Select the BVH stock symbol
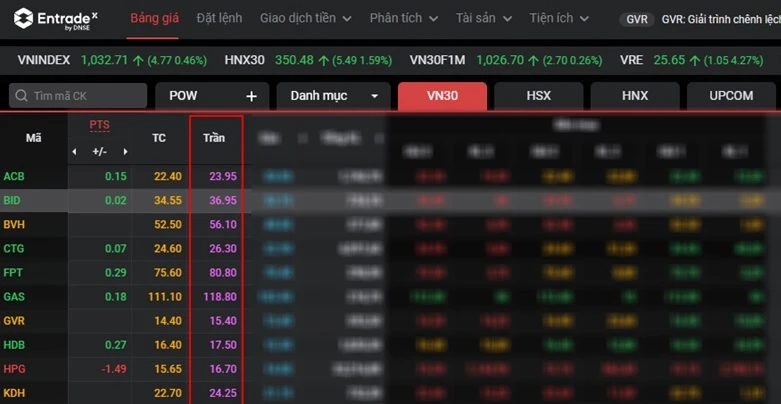The image size is (781, 404). (x=14, y=224)
